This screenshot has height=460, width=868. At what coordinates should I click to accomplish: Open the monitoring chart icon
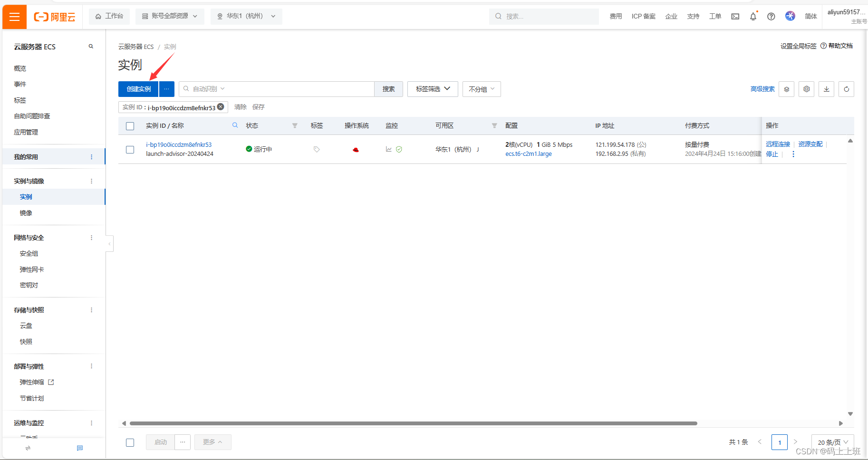[389, 149]
